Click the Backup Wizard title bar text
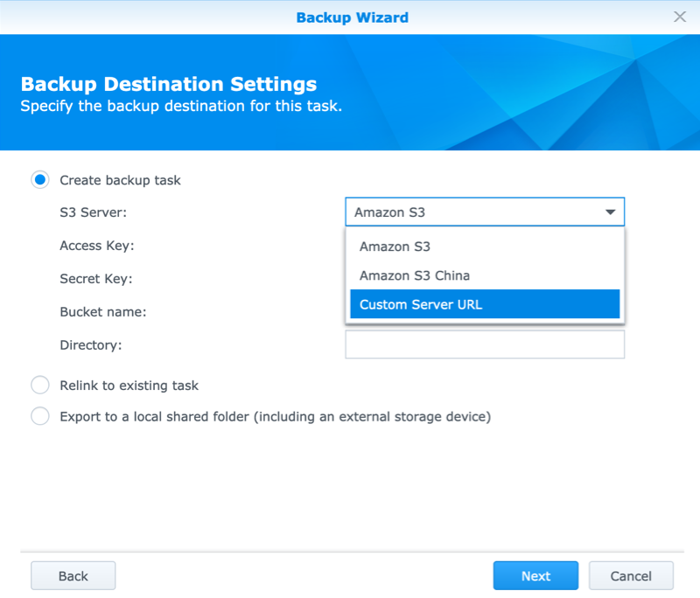700x598 pixels. pyautogui.click(x=352, y=17)
